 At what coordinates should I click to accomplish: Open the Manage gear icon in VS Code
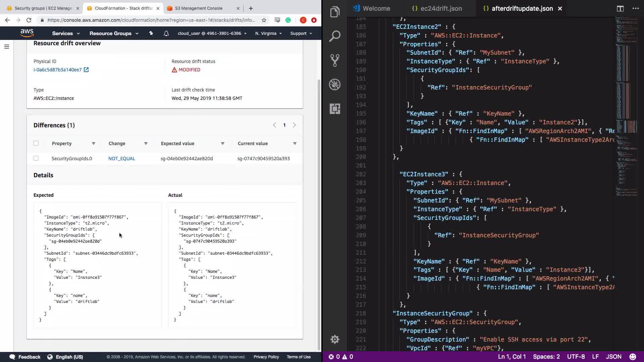click(x=335, y=339)
